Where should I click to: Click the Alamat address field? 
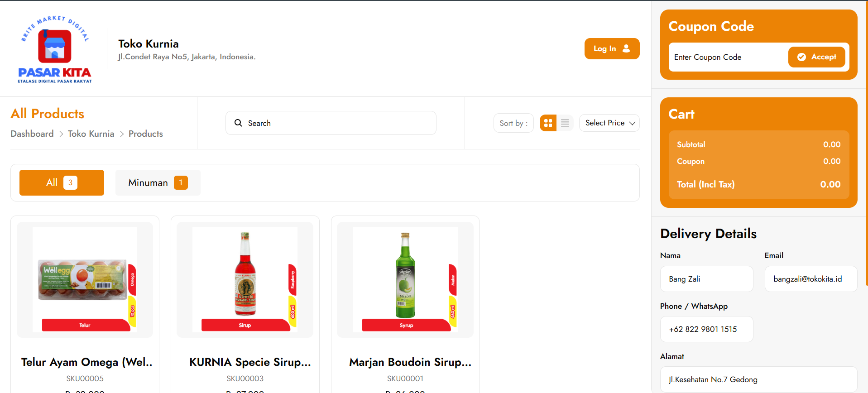758,379
